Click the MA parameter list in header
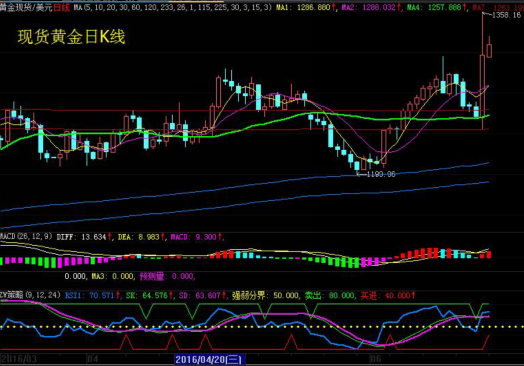Image resolution: width=524 pixels, height=366 pixels. [x=173, y=7]
